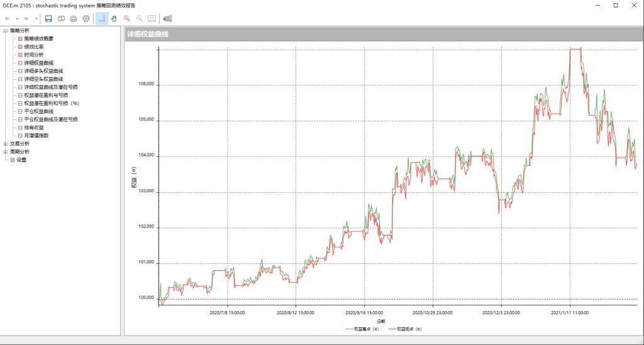Click the 103,000 y-axis label
This screenshot has width=644, height=345.
(x=146, y=191)
